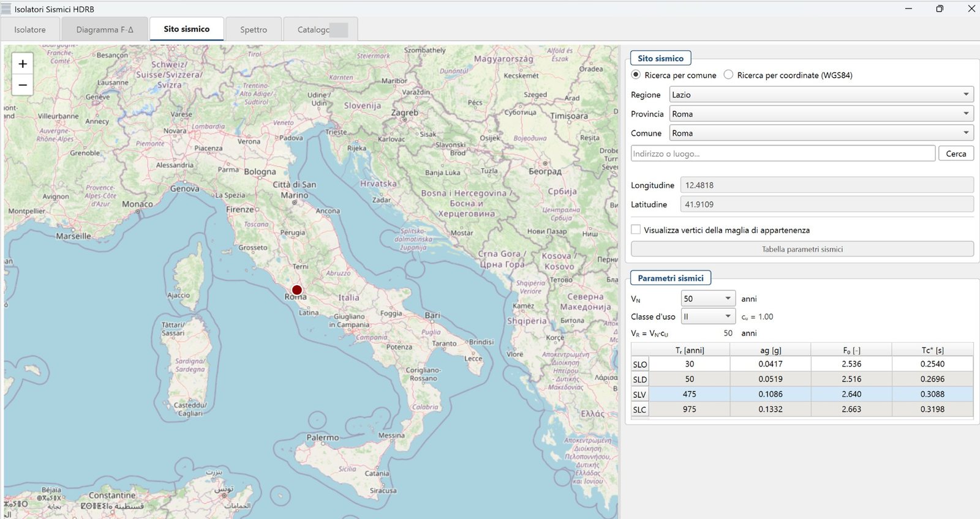Click the Palermo label on the map
This screenshot has width=980, height=519.
coord(322,438)
